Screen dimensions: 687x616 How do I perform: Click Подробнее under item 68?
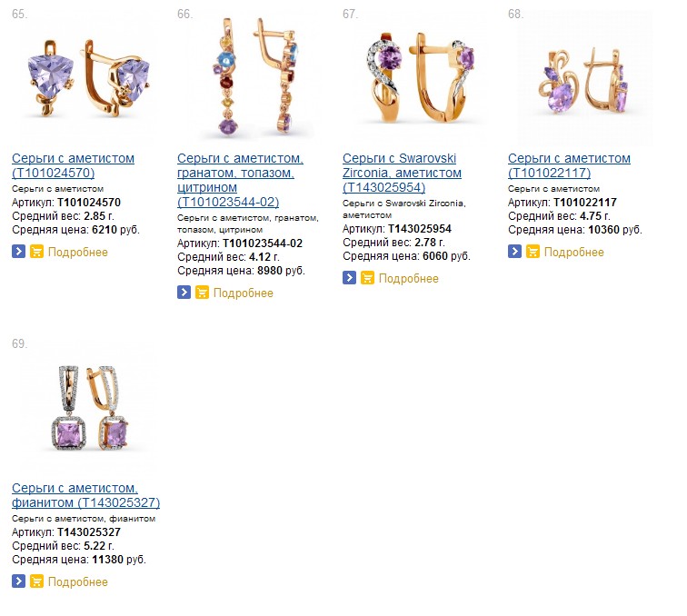coord(574,252)
